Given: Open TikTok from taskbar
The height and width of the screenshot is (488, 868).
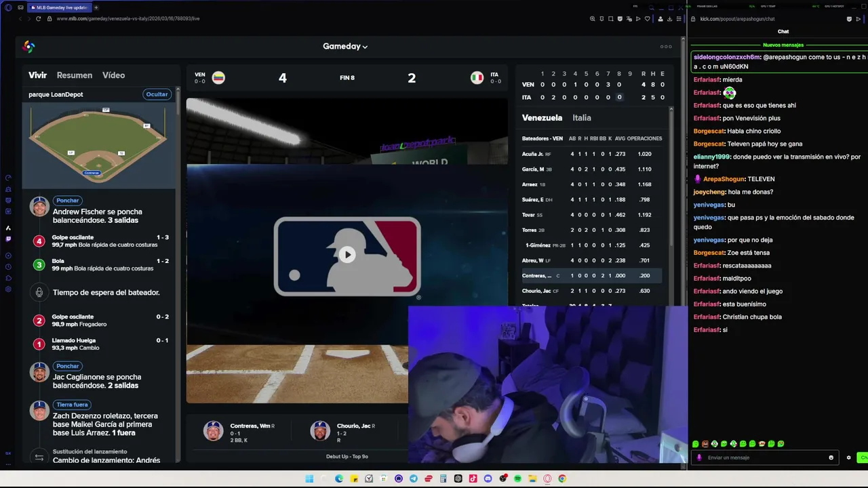Looking at the screenshot, I should click(473, 479).
